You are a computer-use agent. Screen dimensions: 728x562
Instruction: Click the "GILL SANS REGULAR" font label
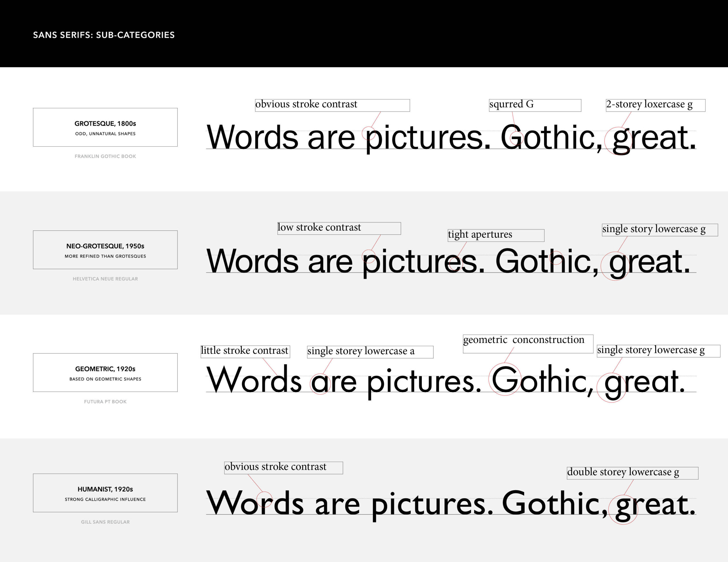point(105,522)
